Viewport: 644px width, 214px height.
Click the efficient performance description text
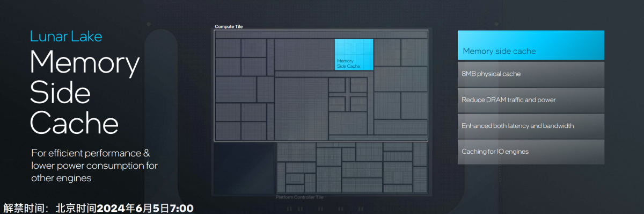(x=94, y=165)
